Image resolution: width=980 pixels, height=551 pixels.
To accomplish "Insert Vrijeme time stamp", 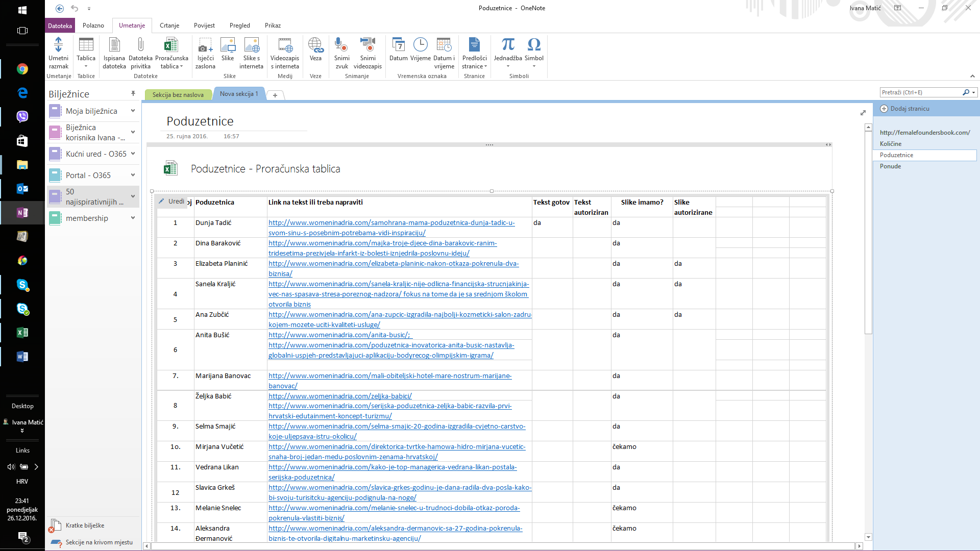I will (421, 49).
